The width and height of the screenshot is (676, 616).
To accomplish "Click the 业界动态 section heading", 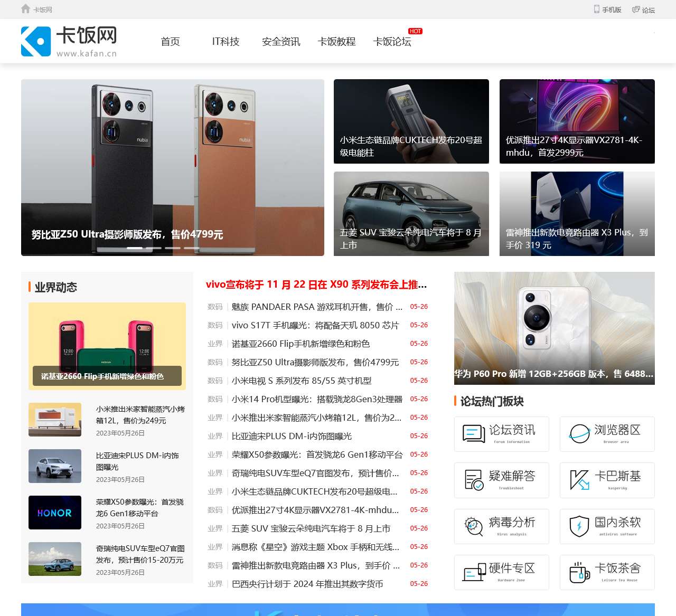I will tap(56, 287).
